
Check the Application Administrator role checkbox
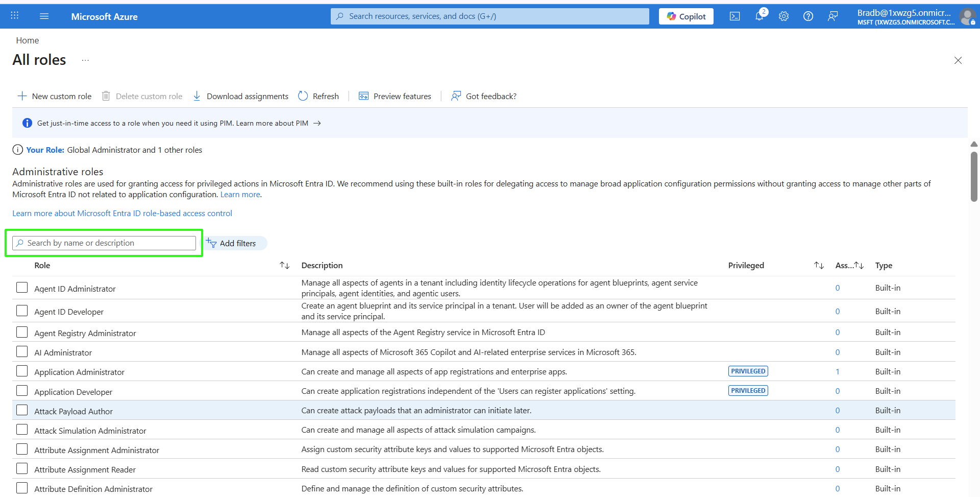tap(22, 371)
